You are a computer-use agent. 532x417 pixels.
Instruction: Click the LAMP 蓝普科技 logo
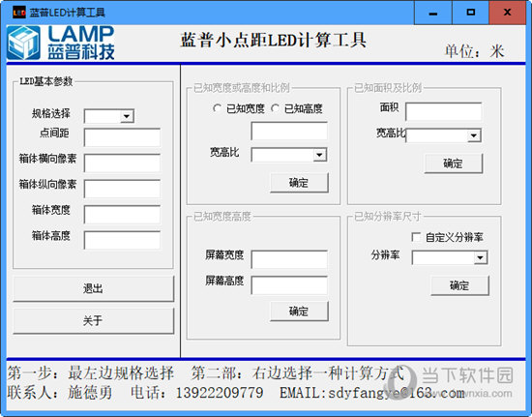tap(61, 44)
